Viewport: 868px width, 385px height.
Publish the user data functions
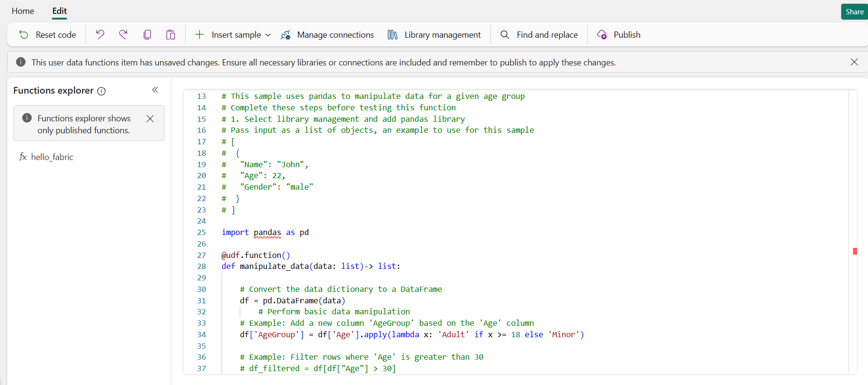pyautogui.click(x=619, y=34)
